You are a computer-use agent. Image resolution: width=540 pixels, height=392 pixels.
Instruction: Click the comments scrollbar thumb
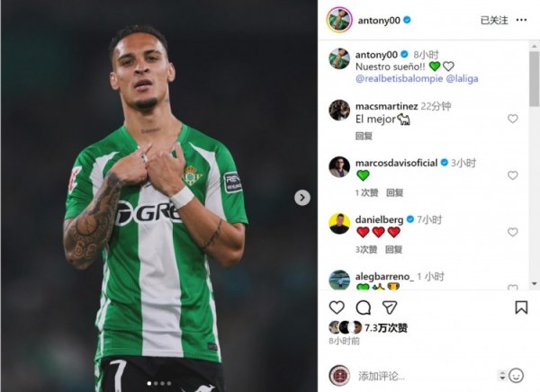coord(534,78)
